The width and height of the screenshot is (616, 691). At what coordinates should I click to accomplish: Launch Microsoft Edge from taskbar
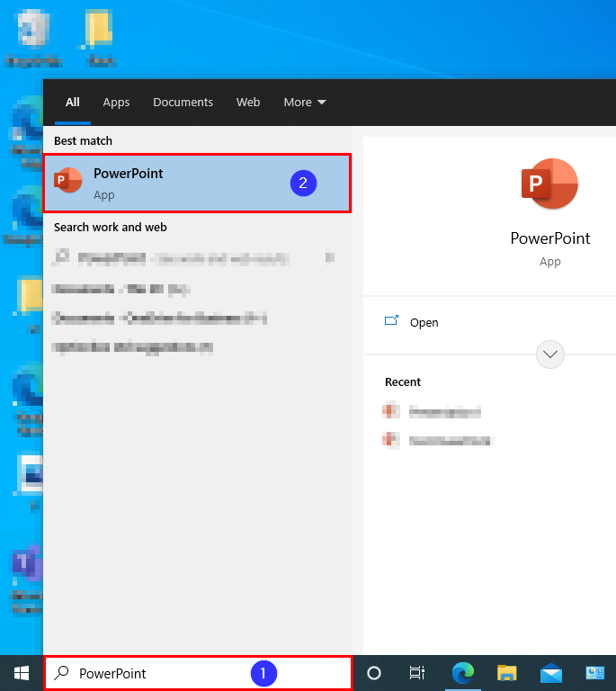(x=463, y=673)
